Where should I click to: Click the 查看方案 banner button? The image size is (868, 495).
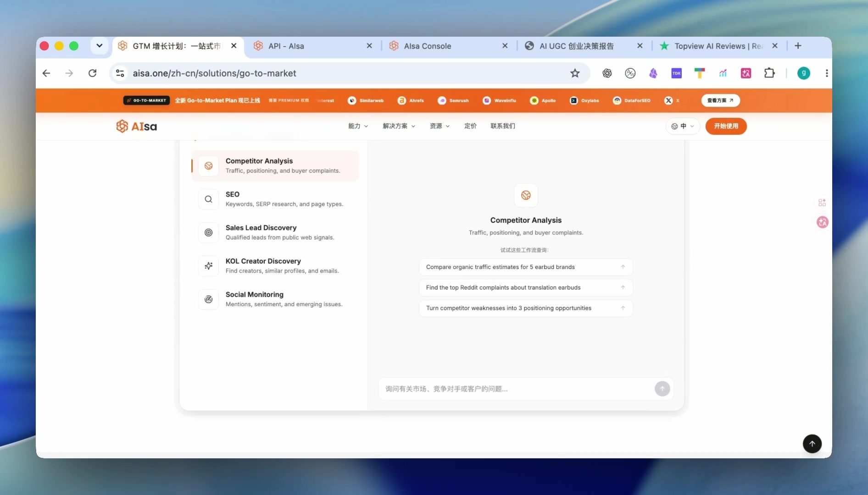pyautogui.click(x=720, y=100)
